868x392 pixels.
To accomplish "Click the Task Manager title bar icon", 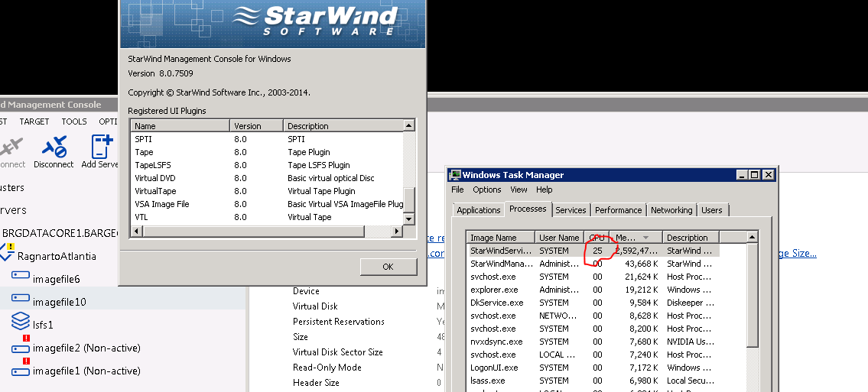I will 455,175.
